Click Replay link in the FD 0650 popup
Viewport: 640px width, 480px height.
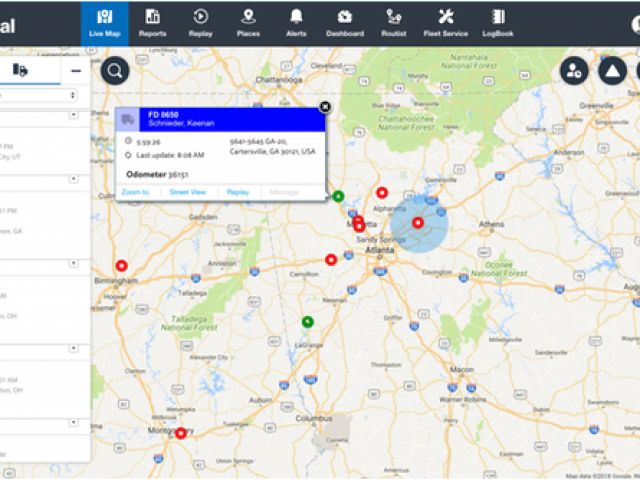coord(237,192)
